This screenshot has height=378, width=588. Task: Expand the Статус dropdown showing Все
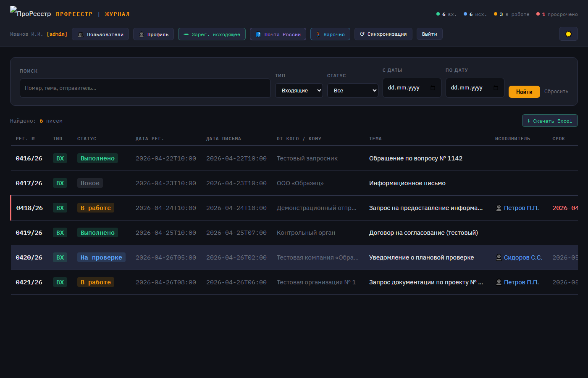pos(352,90)
